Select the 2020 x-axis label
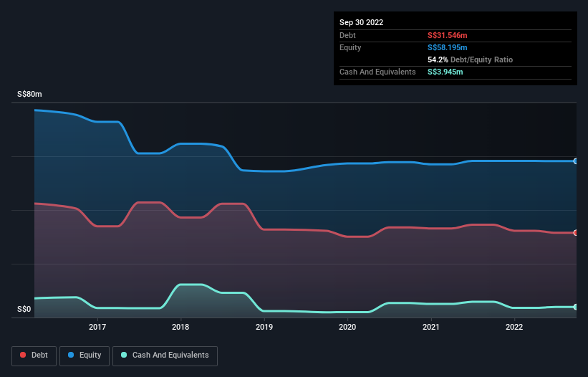This screenshot has width=588, height=377. [x=347, y=327]
